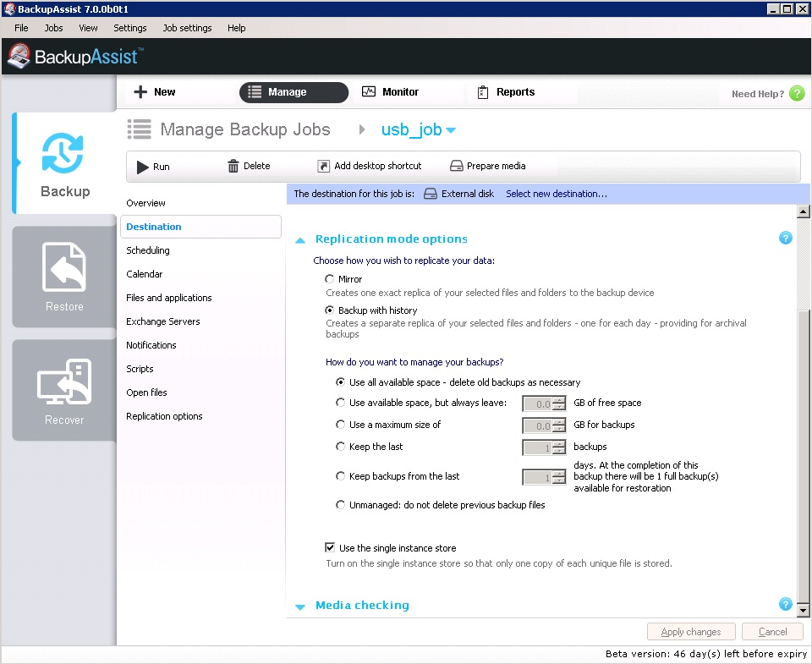
Task: Open Notifications settings page
Action: point(151,345)
